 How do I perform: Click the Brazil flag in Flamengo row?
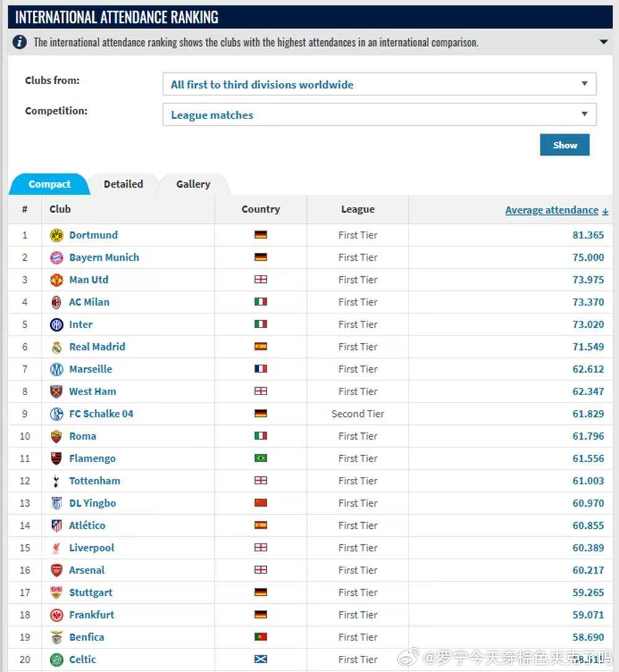coord(261,458)
